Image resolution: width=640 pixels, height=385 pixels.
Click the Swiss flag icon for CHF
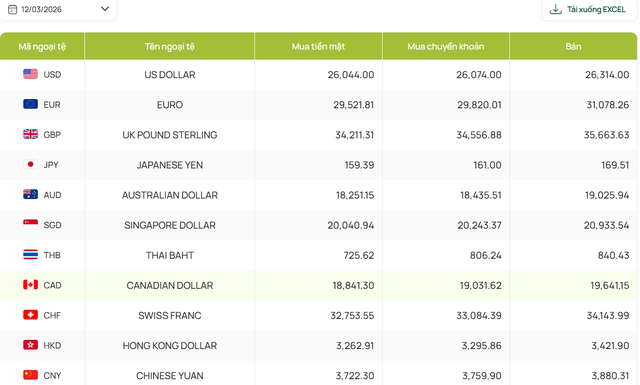tap(30, 315)
